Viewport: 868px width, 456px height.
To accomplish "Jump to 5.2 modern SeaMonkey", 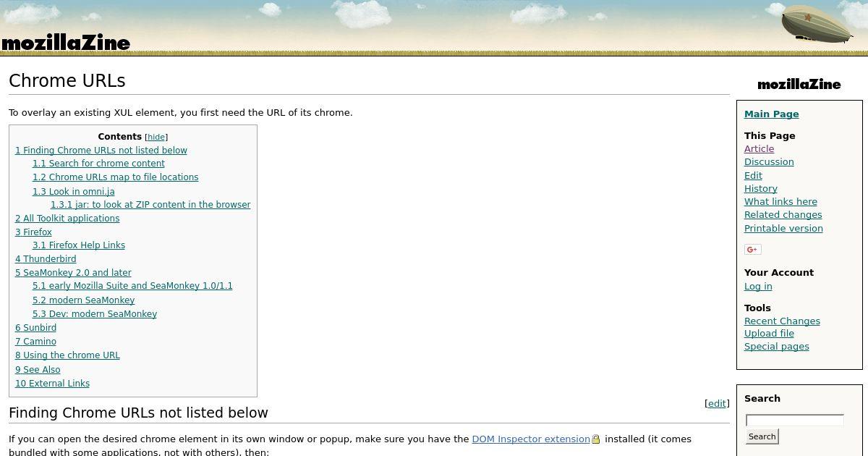I will tap(83, 300).
